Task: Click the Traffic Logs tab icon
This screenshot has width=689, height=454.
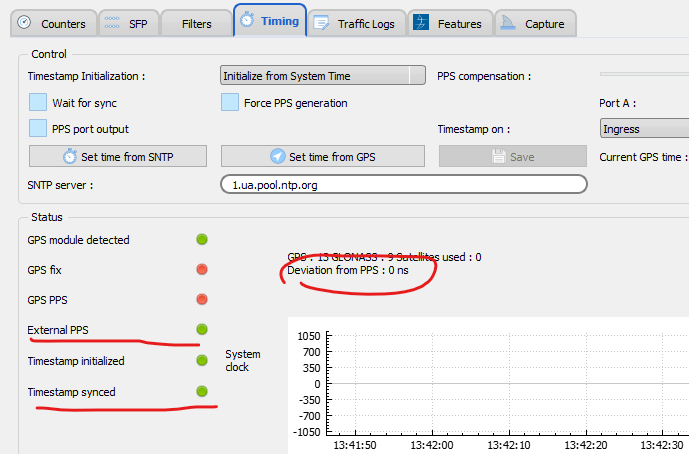Action: click(x=322, y=23)
